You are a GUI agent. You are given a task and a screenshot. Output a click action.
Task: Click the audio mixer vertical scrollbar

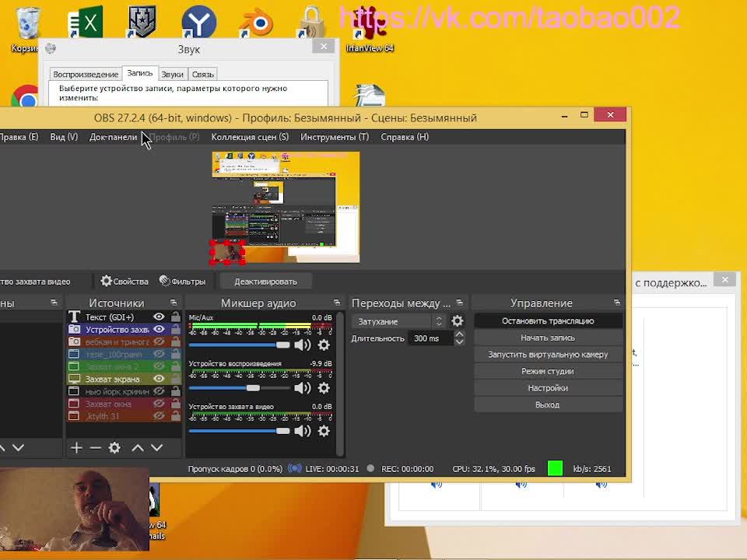pos(340,383)
